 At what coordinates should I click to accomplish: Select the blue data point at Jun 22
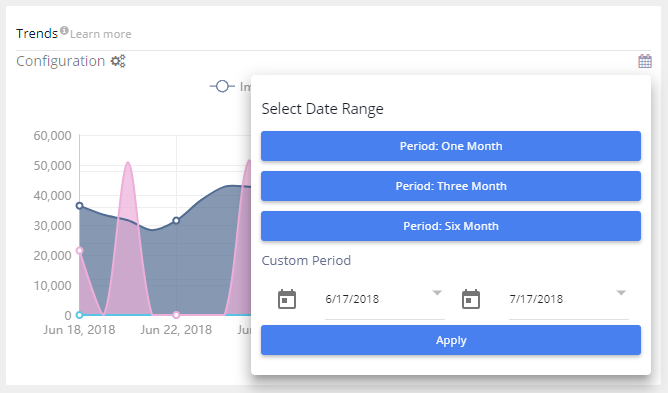176,220
